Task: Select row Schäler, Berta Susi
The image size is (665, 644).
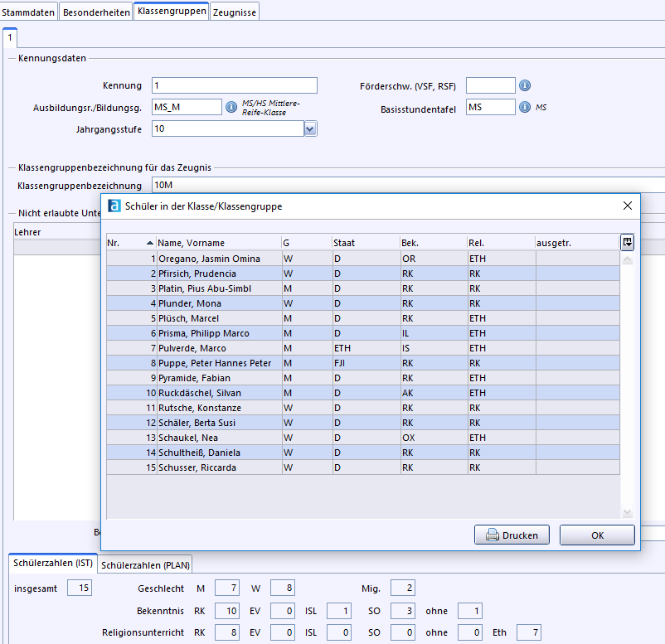Action: (x=363, y=423)
